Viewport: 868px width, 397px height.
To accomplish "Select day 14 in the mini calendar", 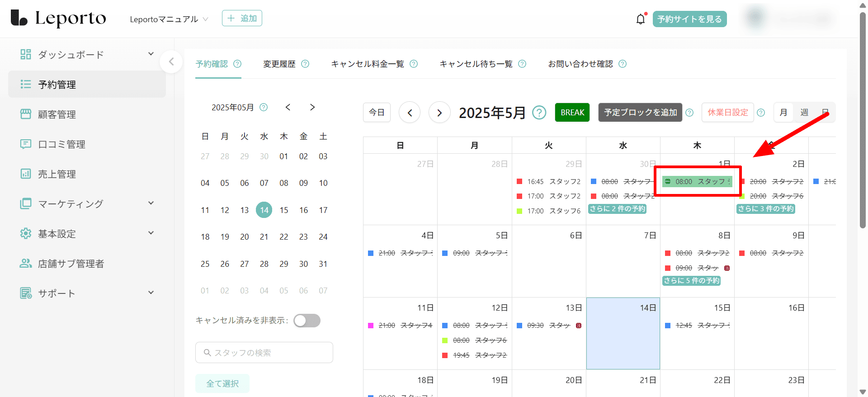I will 264,210.
